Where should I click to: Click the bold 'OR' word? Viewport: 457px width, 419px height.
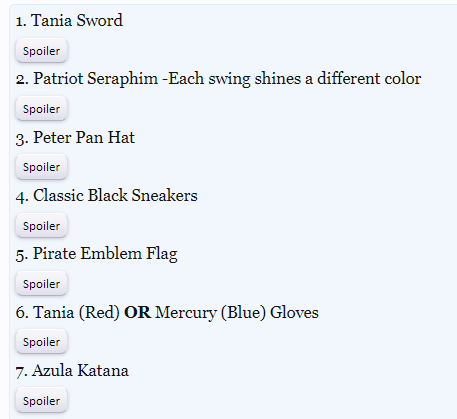[137, 313]
